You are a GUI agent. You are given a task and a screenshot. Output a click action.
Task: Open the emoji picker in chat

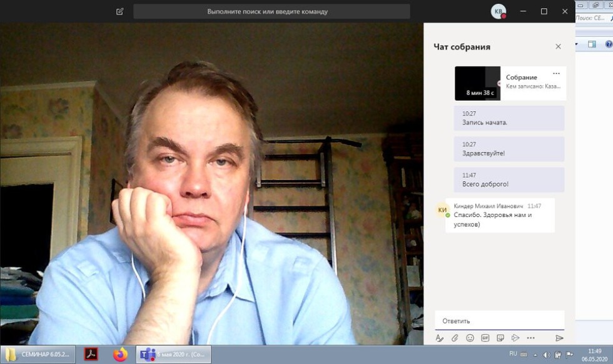tap(470, 338)
